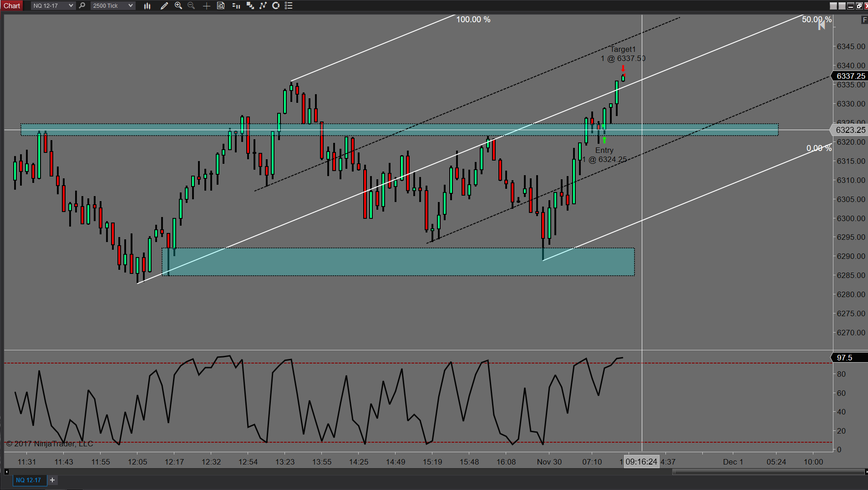Click the horizontal scrollbar thumb
Screen dimensions: 868x490
[769, 472]
